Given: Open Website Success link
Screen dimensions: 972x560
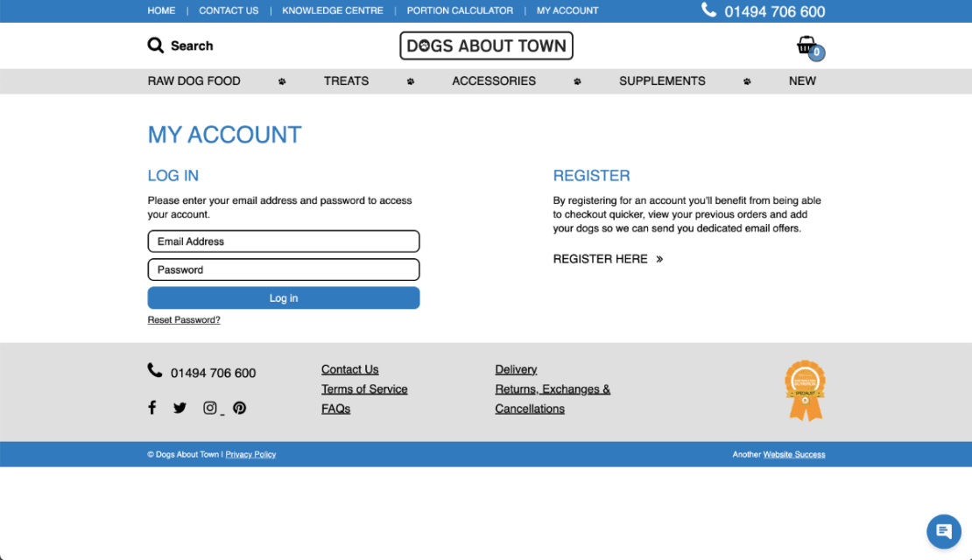Looking at the screenshot, I should [x=794, y=454].
